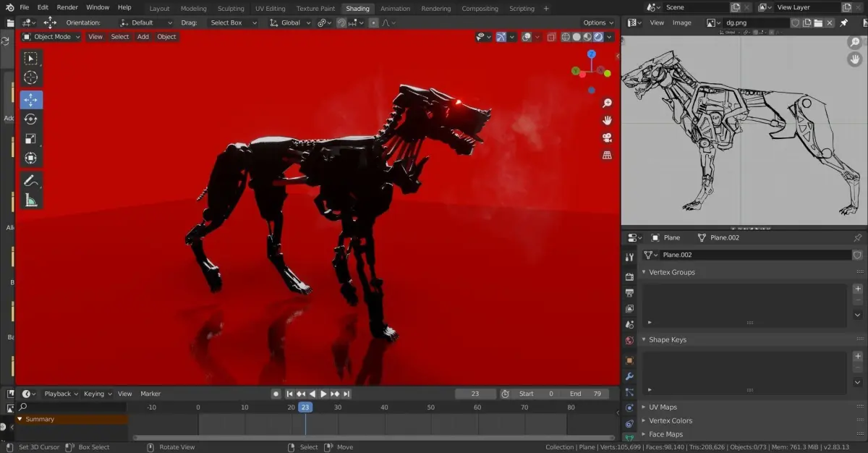868x453 pixels.
Task: Select the Transform tool
Action: (x=31, y=158)
